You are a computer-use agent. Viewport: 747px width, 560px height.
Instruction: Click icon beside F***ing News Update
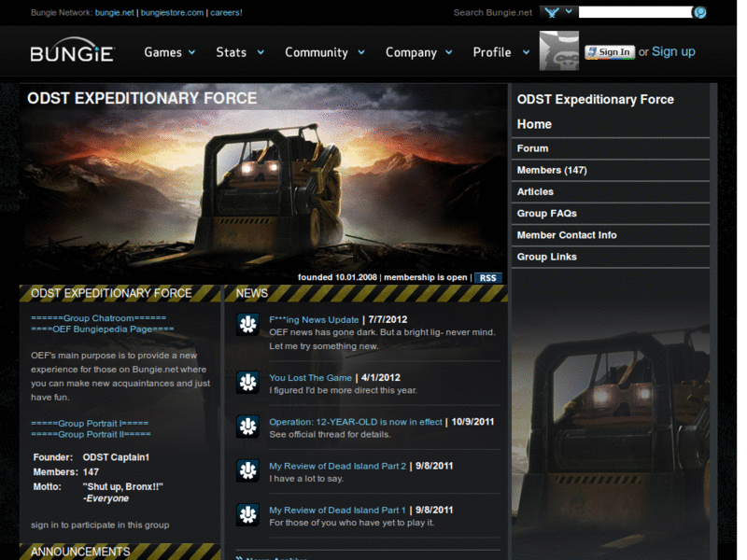pos(247,324)
